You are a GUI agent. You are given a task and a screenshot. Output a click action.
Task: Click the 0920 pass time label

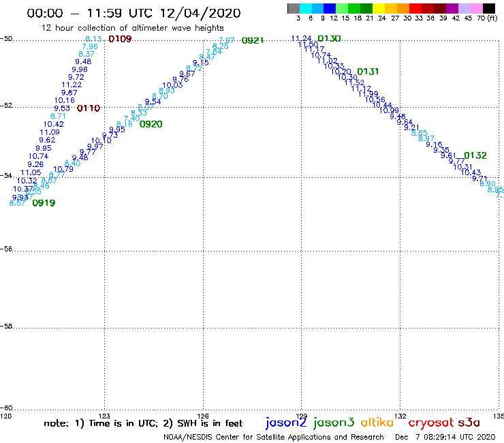(151, 124)
